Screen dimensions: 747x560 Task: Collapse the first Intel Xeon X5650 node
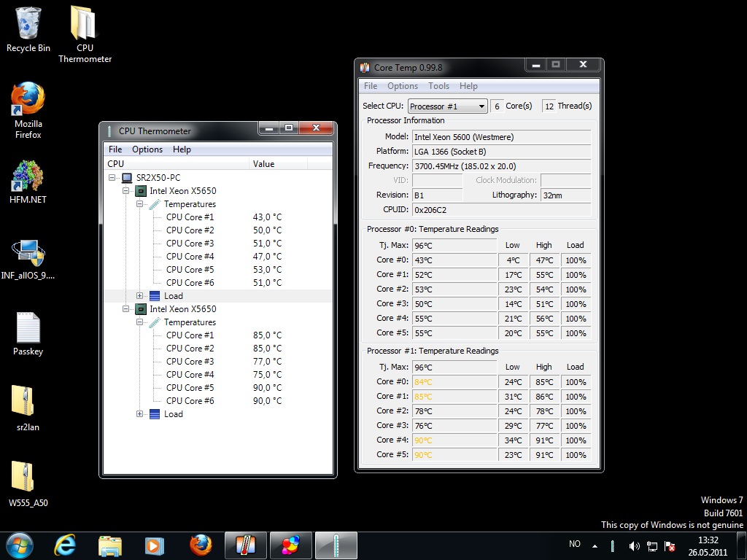click(125, 191)
